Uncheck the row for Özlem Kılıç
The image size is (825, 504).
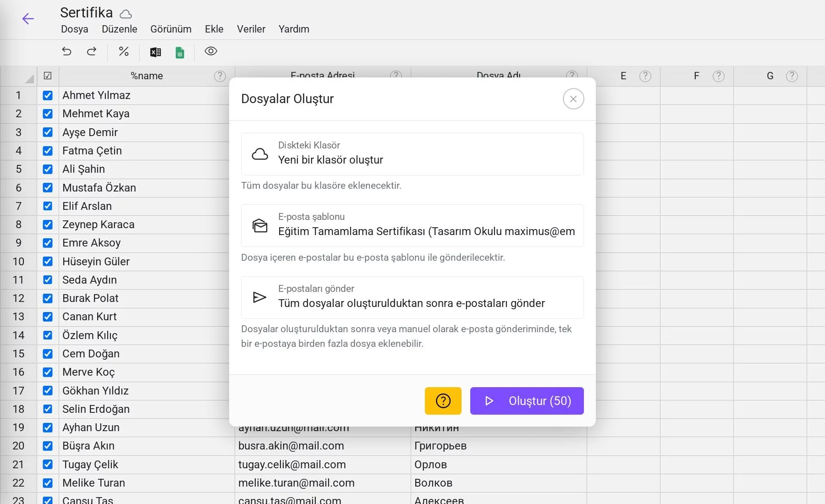tap(48, 335)
